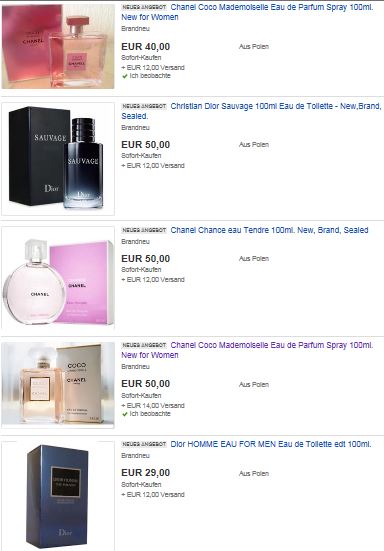
Task: Click the green watching checkmark on first listing
Action: [x=124, y=76]
